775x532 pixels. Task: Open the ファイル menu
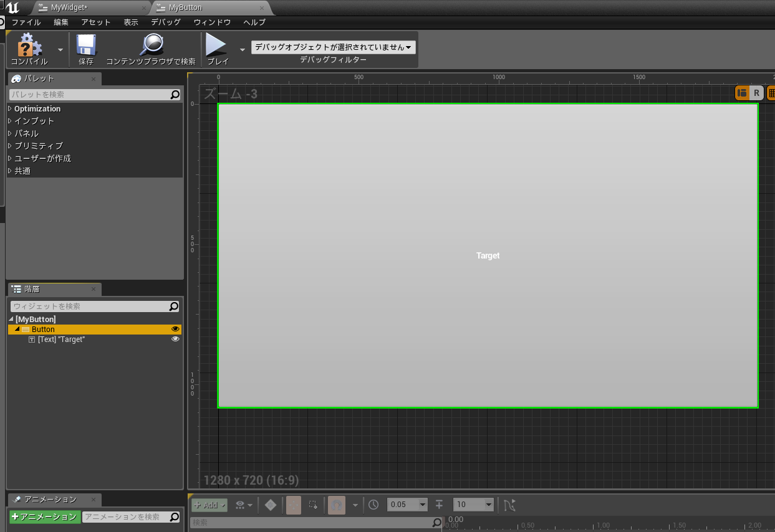click(26, 22)
